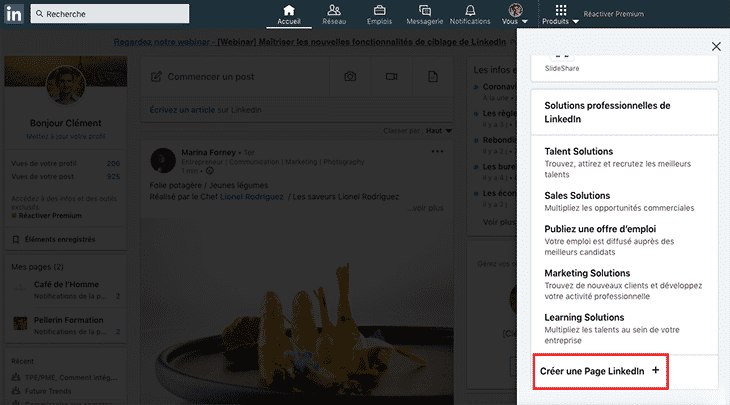The image size is (730, 405).
Task: Open Café de l'Homme page
Action: click(66, 284)
